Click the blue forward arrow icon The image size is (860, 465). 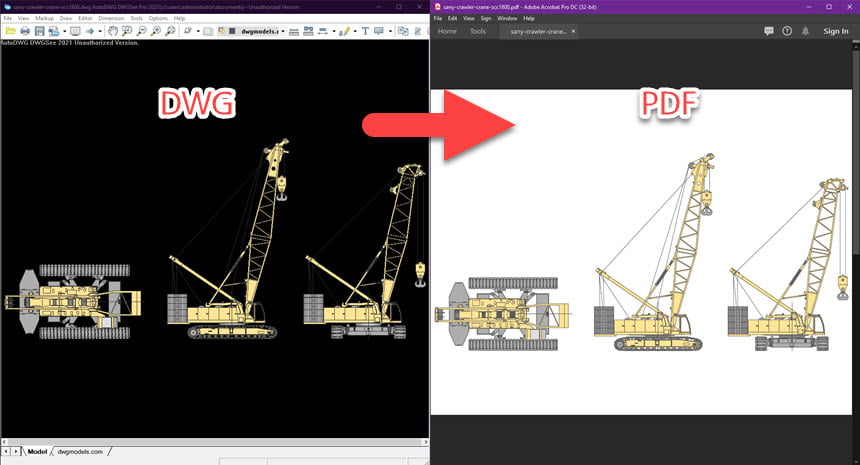click(x=89, y=31)
